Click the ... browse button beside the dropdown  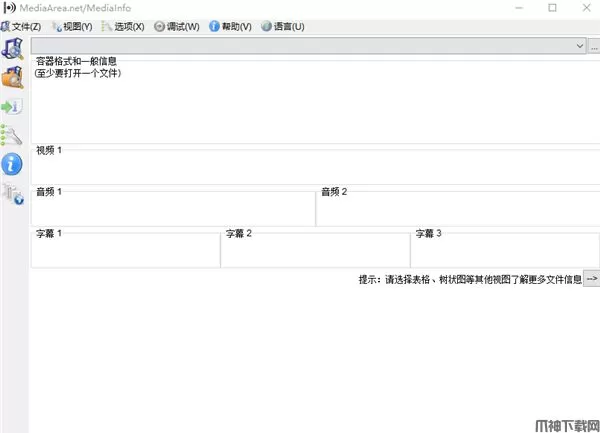[x=594, y=46]
